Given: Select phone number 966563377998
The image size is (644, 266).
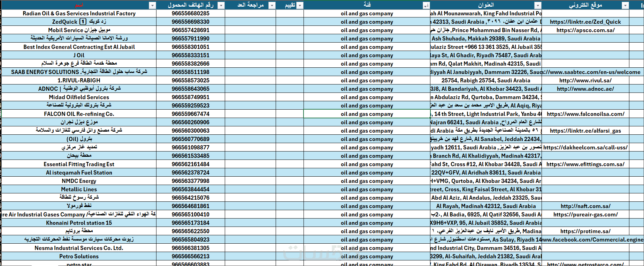Looking at the screenshot, I should point(191,181).
